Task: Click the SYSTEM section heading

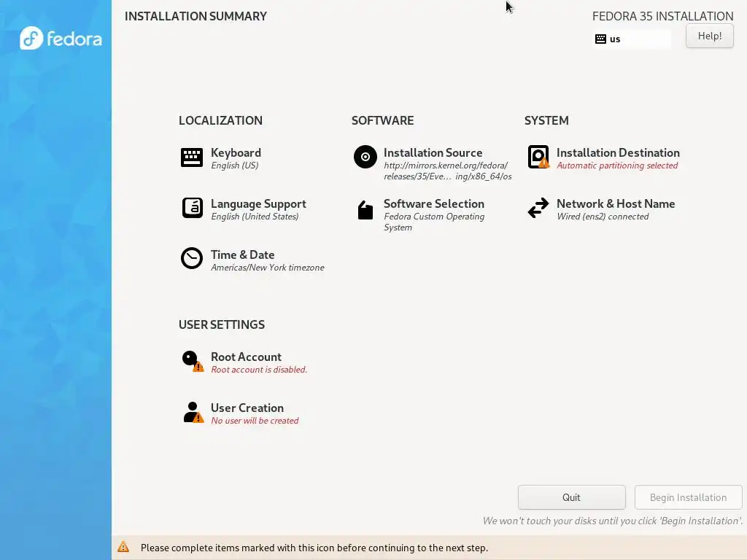Action: pyautogui.click(x=546, y=120)
